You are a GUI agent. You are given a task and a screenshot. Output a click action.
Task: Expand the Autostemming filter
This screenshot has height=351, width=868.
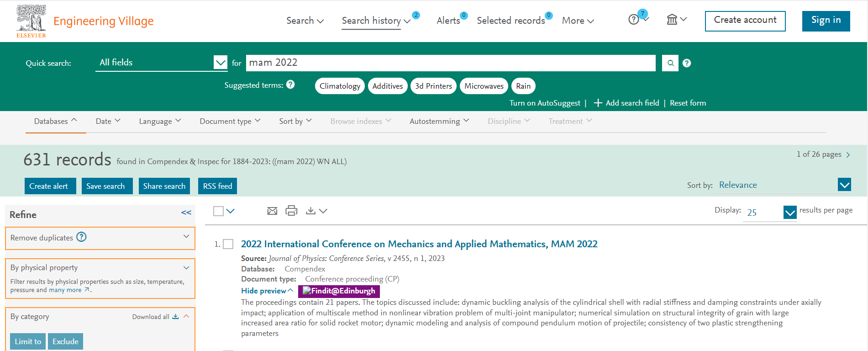point(439,121)
